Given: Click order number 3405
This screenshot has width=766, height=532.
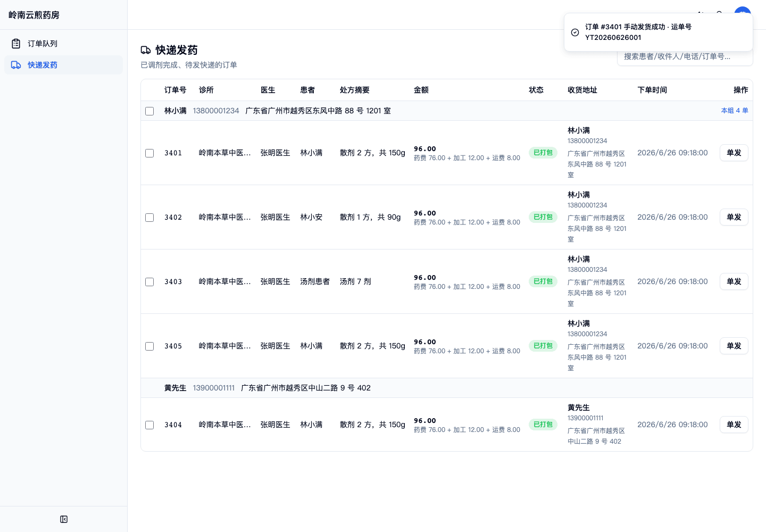Looking at the screenshot, I should tap(173, 346).
